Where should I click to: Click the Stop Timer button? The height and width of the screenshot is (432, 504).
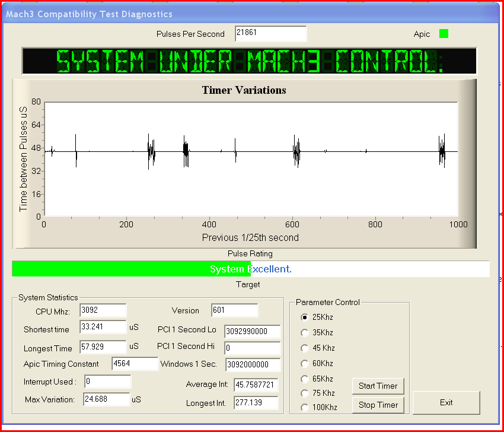[378, 405]
